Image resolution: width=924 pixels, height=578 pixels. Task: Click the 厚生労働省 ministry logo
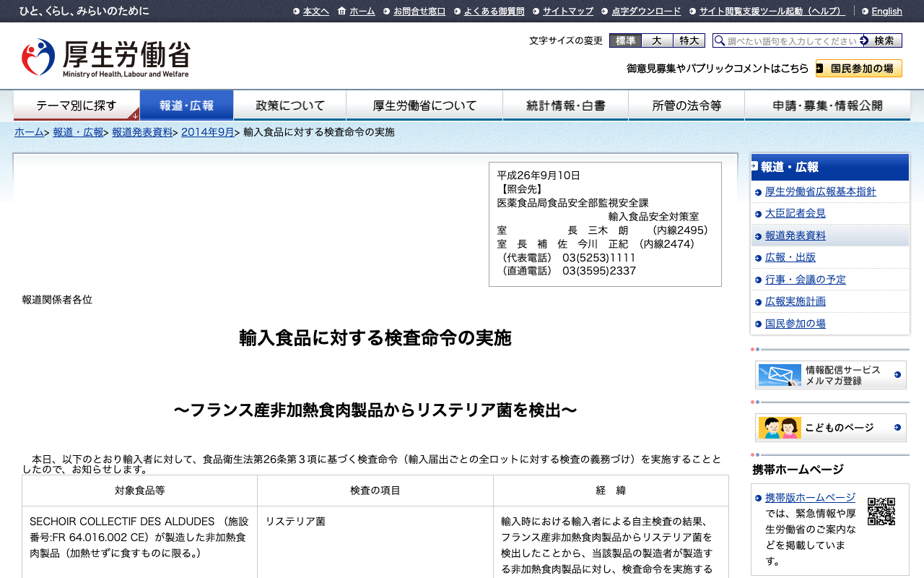105,58
